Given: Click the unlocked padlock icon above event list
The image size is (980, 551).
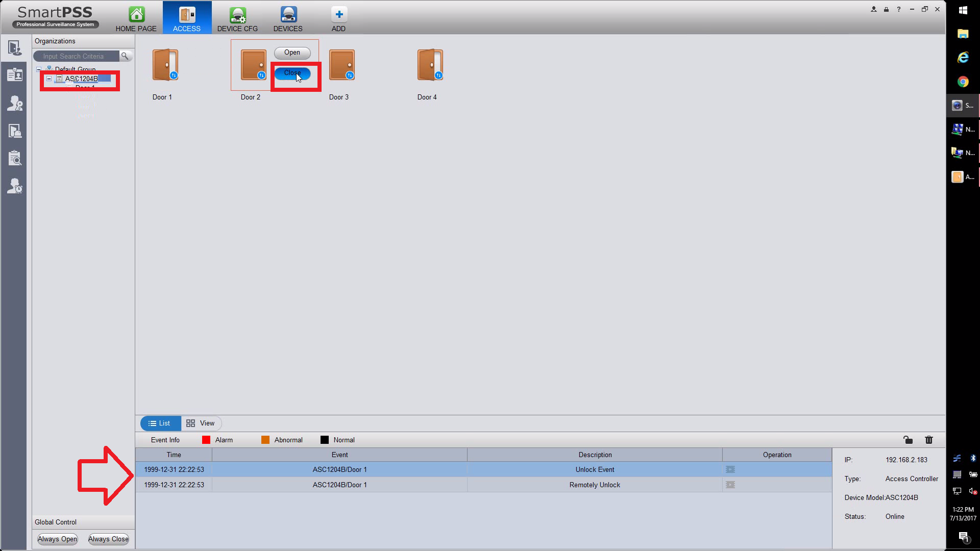Looking at the screenshot, I should coord(908,440).
